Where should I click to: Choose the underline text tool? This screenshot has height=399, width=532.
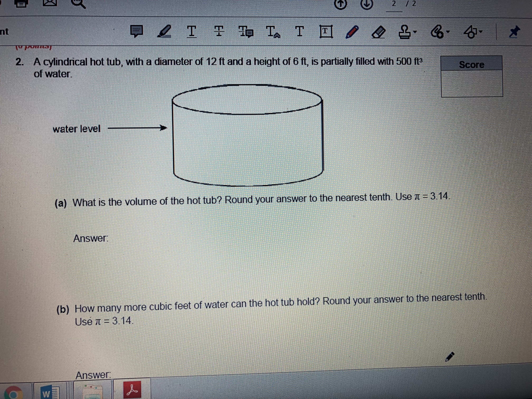(x=192, y=32)
